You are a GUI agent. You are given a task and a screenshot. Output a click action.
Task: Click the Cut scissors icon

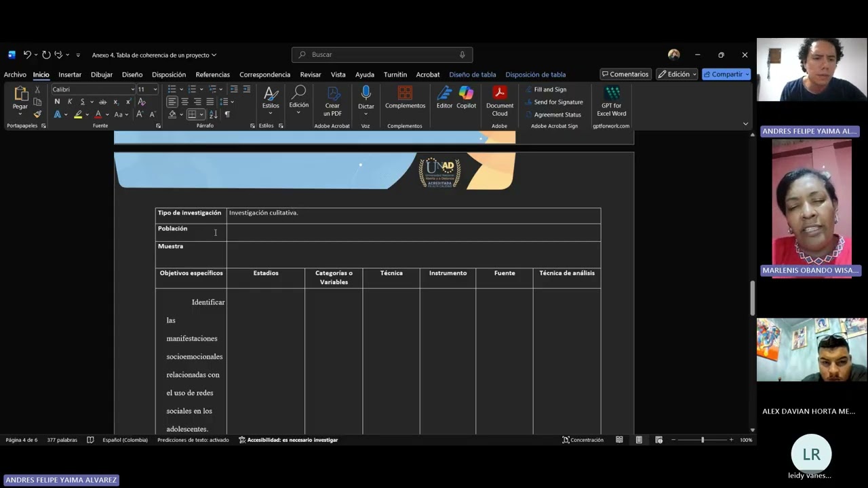pyautogui.click(x=37, y=89)
